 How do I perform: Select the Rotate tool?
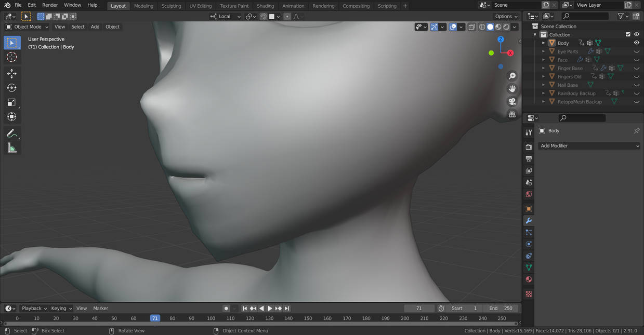11,88
